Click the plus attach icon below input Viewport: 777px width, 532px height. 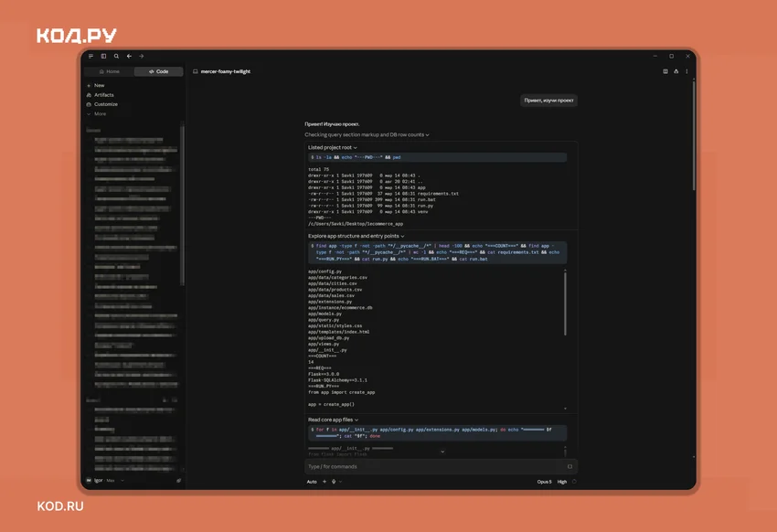tap(325, 482)
